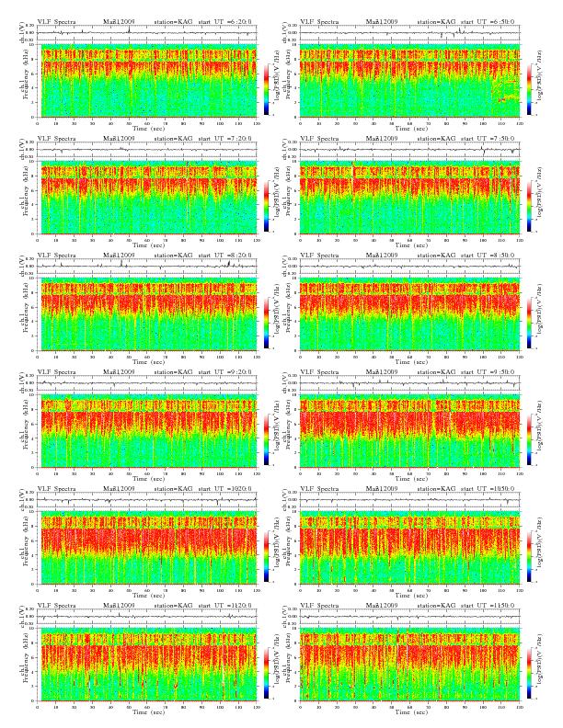Click "Time (sec)" label under the 11:20:0 plot
This screenshot has height=728, width=563.
[149, 711]
